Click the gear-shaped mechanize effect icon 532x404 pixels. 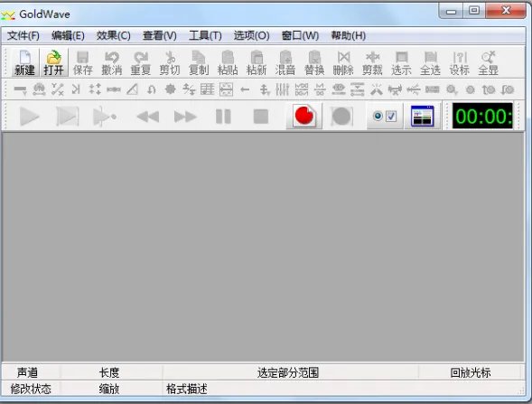pos(171,89)
